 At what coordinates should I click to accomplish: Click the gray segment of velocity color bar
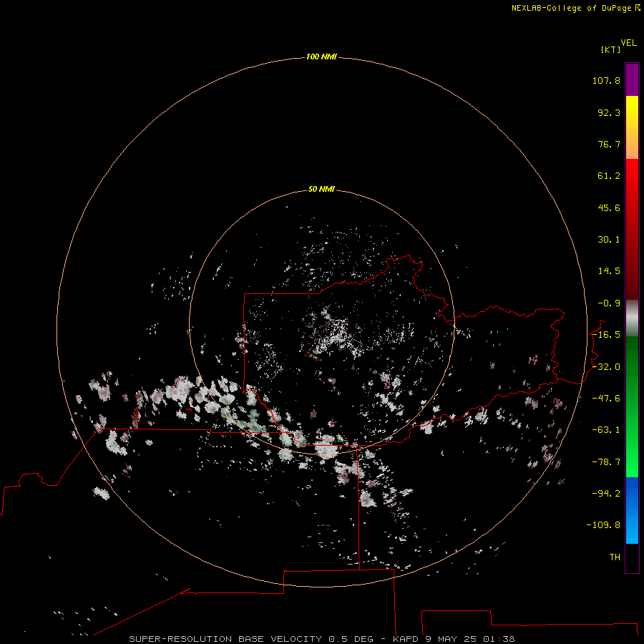point(632,318)
